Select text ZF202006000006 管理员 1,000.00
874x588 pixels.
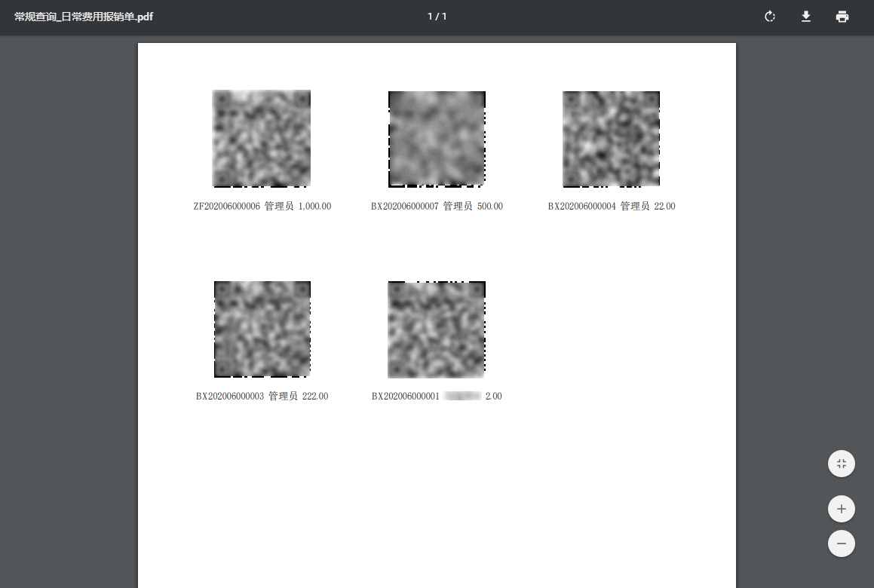tap(262, 207)
